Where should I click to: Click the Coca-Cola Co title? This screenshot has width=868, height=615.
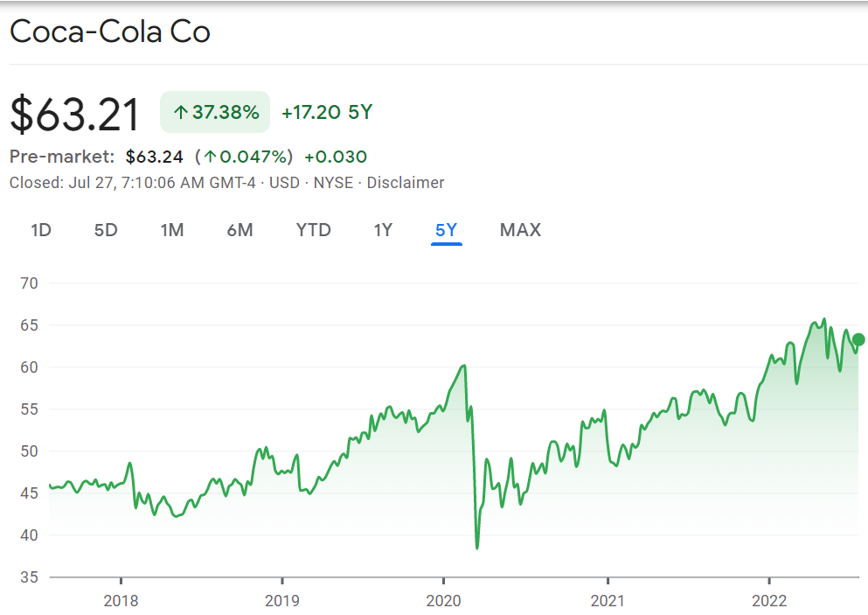pos(110,32)
